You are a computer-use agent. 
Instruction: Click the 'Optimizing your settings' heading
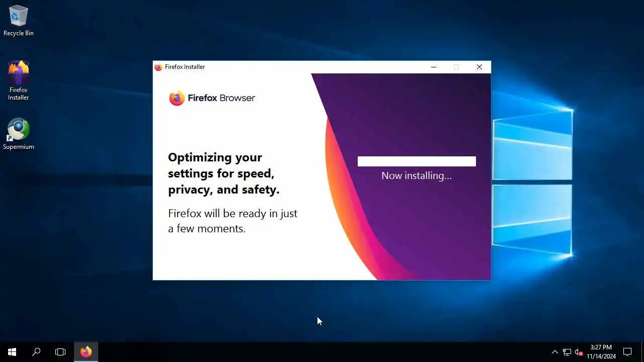(224, 173)
